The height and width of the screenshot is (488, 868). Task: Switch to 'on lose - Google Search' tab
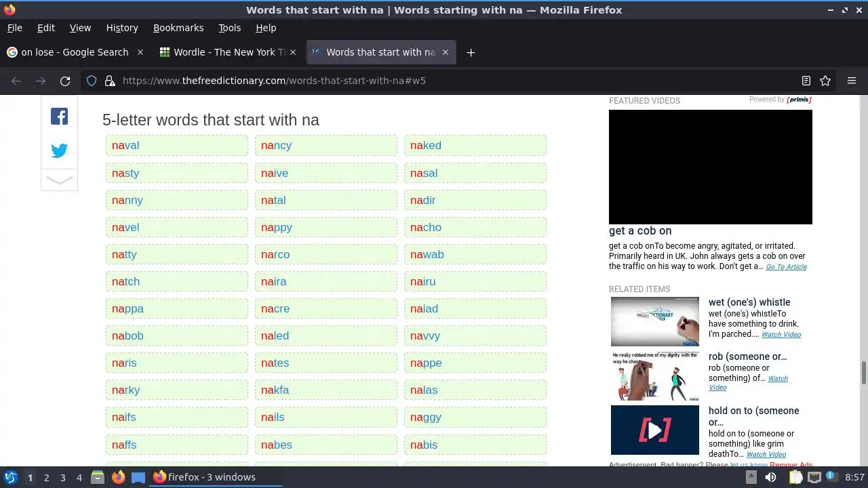[75, 52]
